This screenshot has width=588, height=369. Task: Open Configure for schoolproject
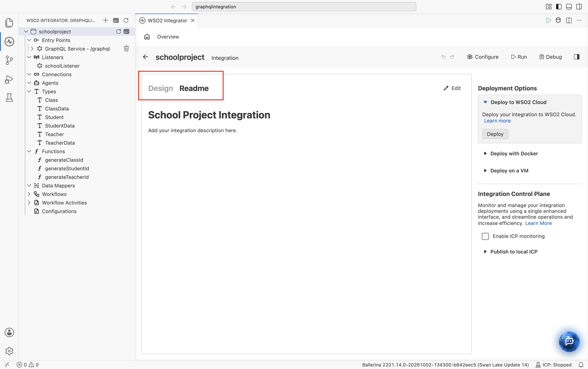point(483,57)
